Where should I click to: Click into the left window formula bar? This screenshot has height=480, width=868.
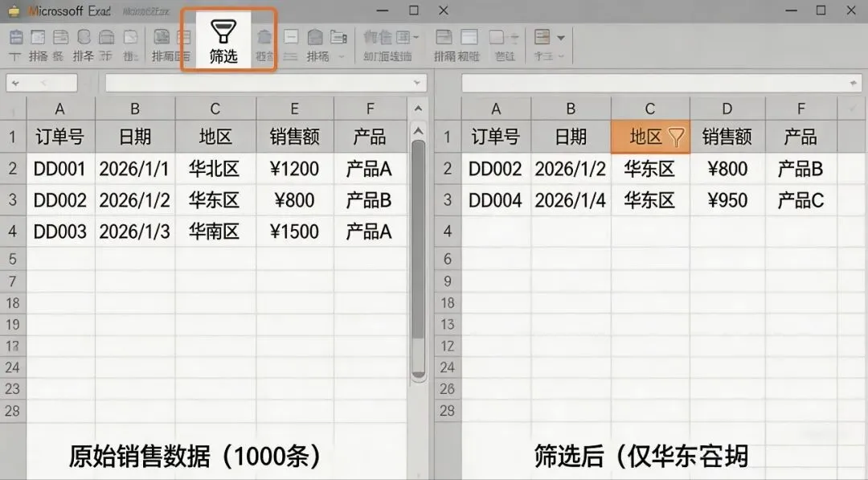tap(266, 83)
